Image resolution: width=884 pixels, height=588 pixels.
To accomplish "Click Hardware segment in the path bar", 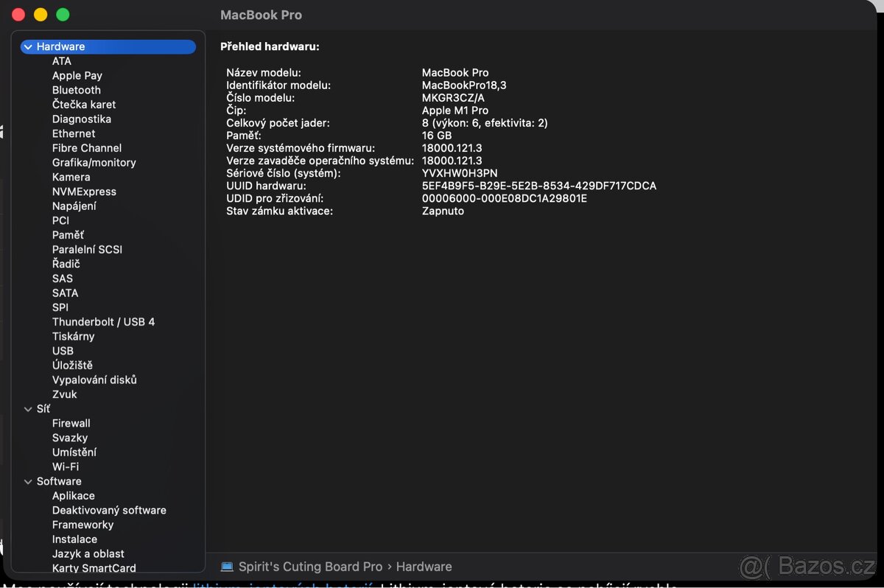I will pos(424,567).
